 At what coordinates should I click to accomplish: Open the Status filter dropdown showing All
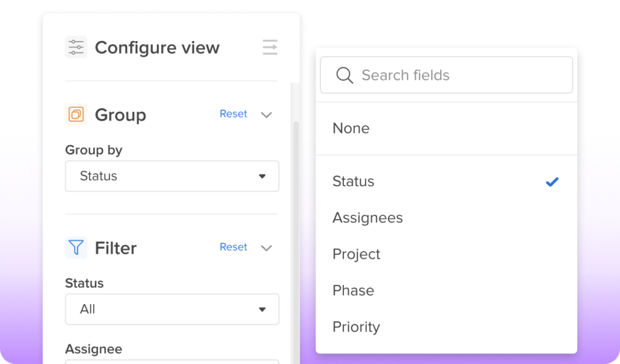(172, 309)
